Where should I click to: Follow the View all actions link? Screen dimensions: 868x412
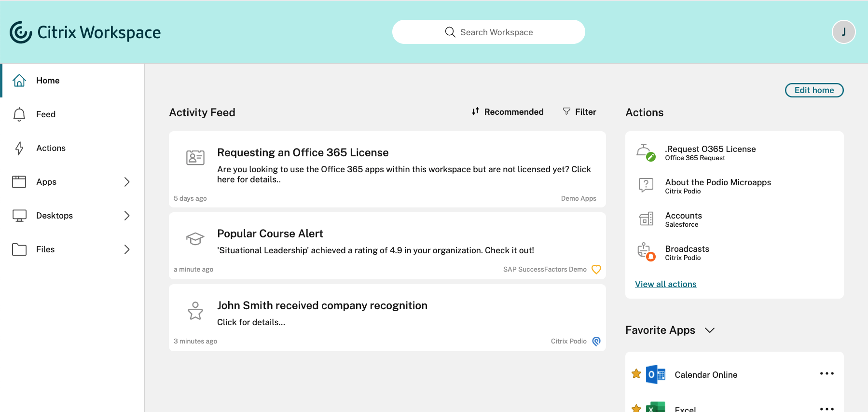coord(665,284)
